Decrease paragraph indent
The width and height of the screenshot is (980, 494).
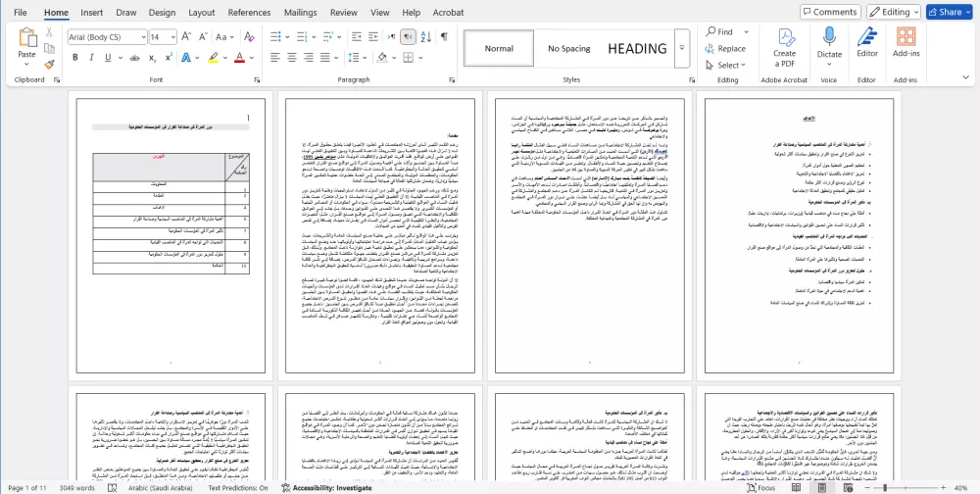pyautogui.click(x=357, y=37)
